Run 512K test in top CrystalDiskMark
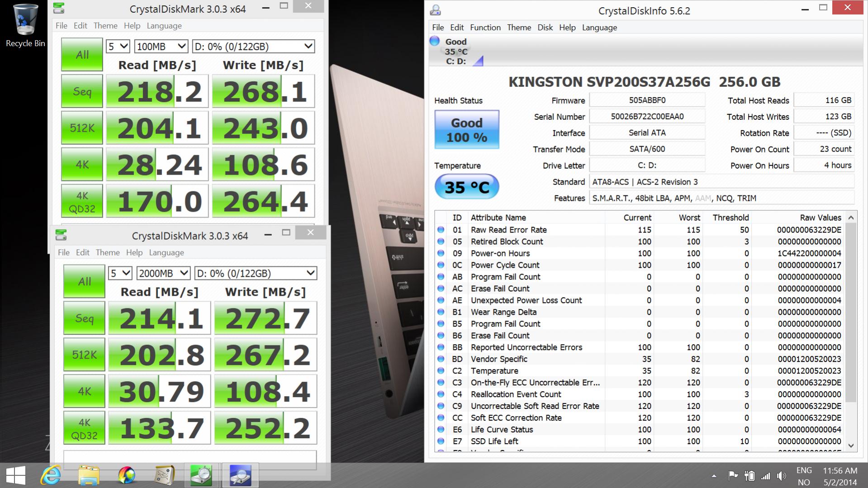The image size is (868, 488). click(x=82, y=128)
